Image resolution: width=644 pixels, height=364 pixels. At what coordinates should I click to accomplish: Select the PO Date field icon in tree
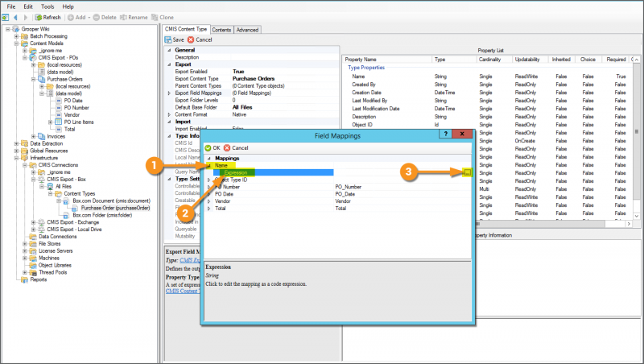pos(59,101)
